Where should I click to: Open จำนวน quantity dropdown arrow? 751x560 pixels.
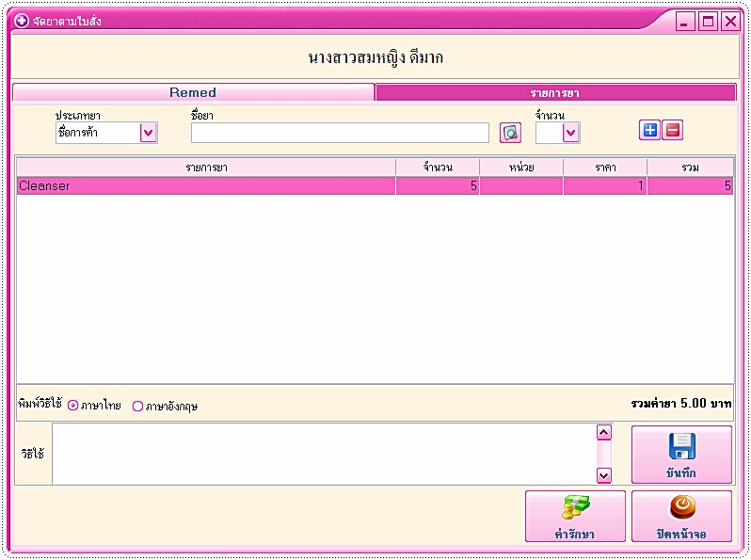571,133
